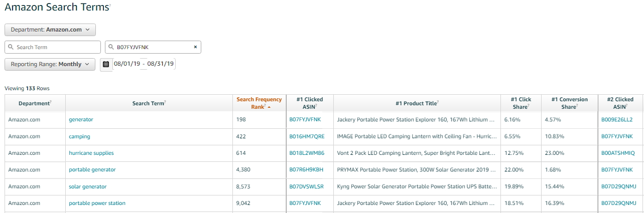Open #1 ASIN B07FYJVFNK in the portable power station row
The width and height of the screenshot is (644, 213).
[x=305, y=203]
